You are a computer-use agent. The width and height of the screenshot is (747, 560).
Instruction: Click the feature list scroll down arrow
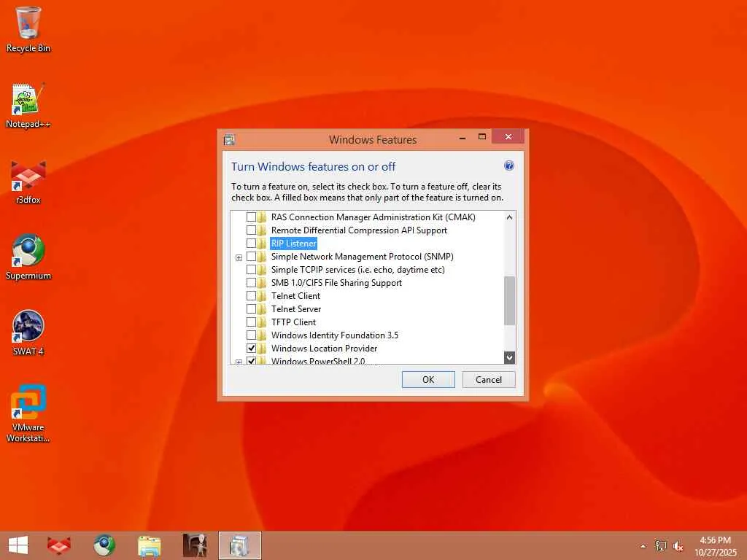click(x=509, y=357)
